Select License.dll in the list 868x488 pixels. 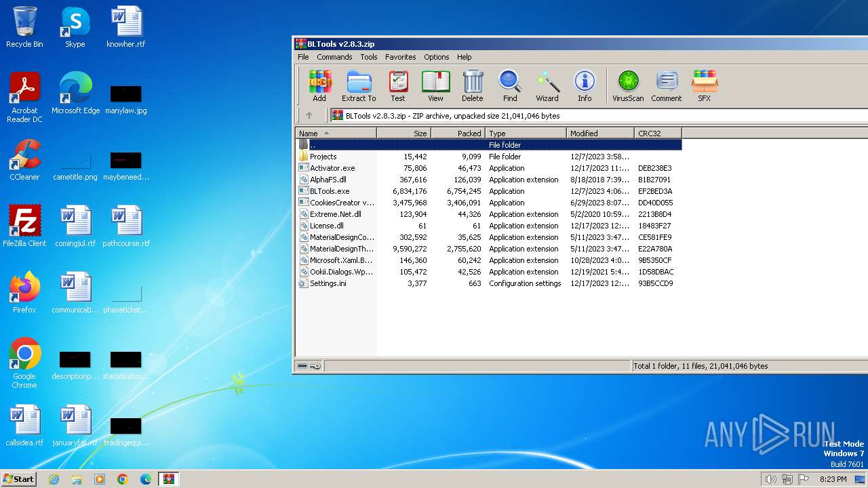pos(488,226)
